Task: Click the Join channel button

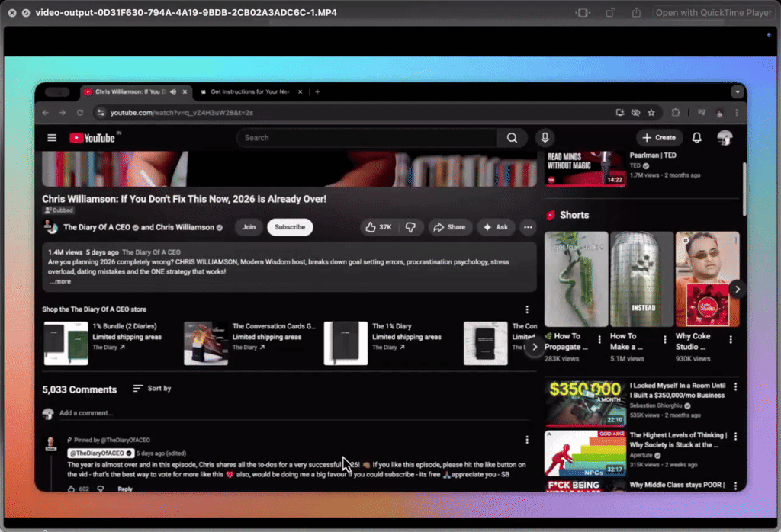Action: pyautogui.click(x=249, y=227)
